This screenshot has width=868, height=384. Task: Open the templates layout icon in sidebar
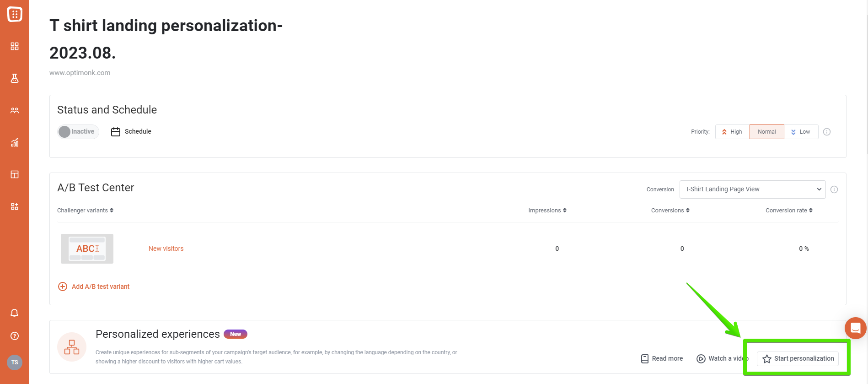(15, 174)
